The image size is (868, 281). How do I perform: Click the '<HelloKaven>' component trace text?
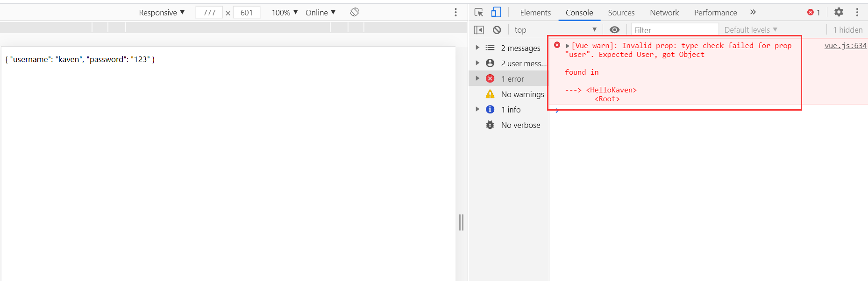[611, 90]
